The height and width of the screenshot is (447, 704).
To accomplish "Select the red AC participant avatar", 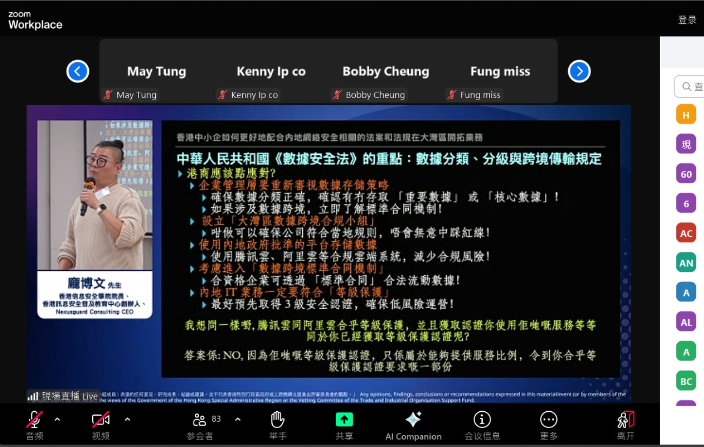I will (x=686, y=233).
